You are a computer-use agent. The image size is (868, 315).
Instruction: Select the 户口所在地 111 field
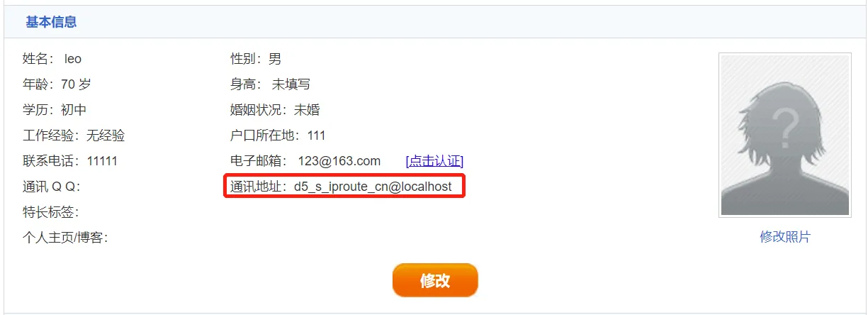pyautogui.click(x=278, y=136)
